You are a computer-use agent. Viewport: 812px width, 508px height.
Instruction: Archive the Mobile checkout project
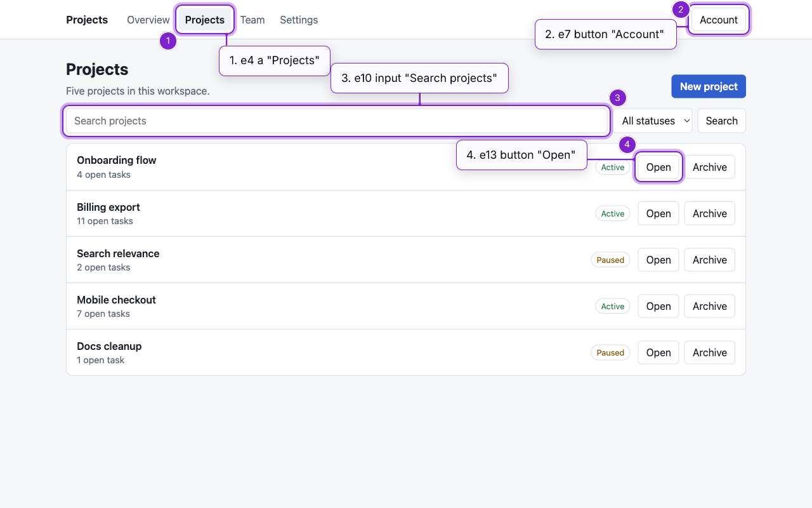point(710,306)
